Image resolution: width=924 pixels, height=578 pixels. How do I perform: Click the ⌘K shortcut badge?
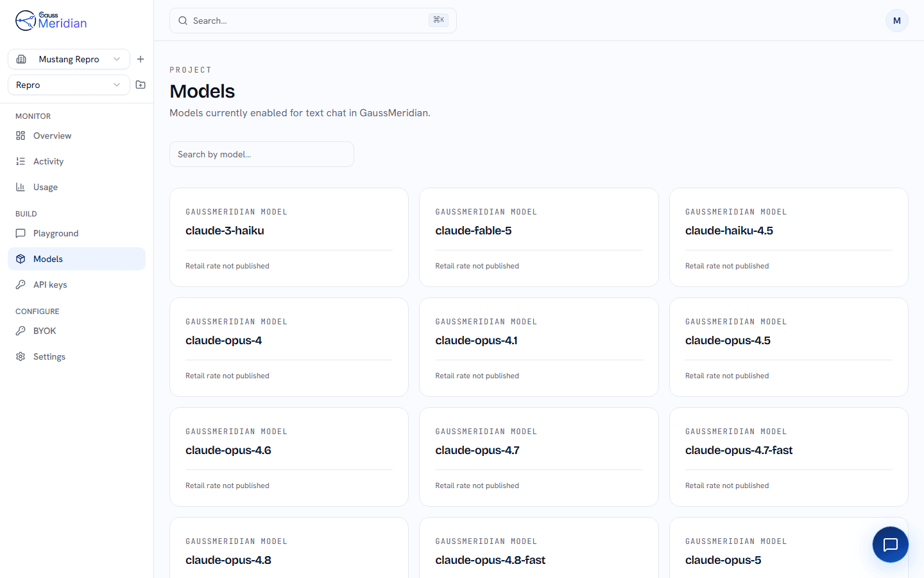(x=438, y=20)
